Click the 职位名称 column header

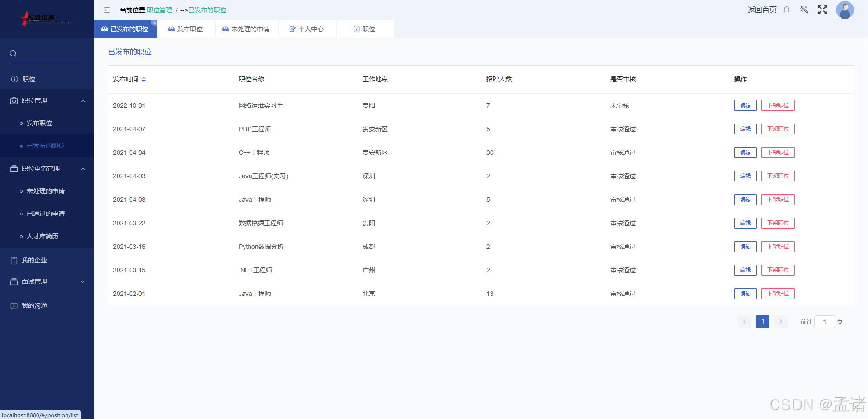coord(251,79)
